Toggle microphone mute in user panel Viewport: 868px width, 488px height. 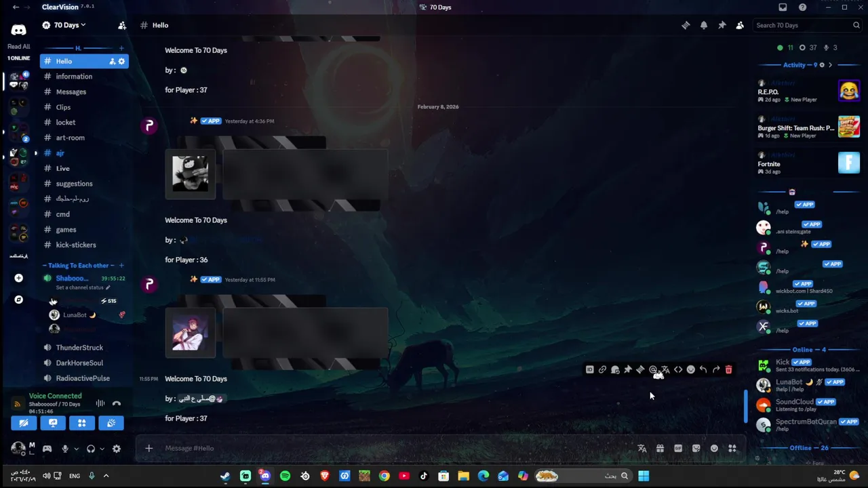tap(65, 449)
